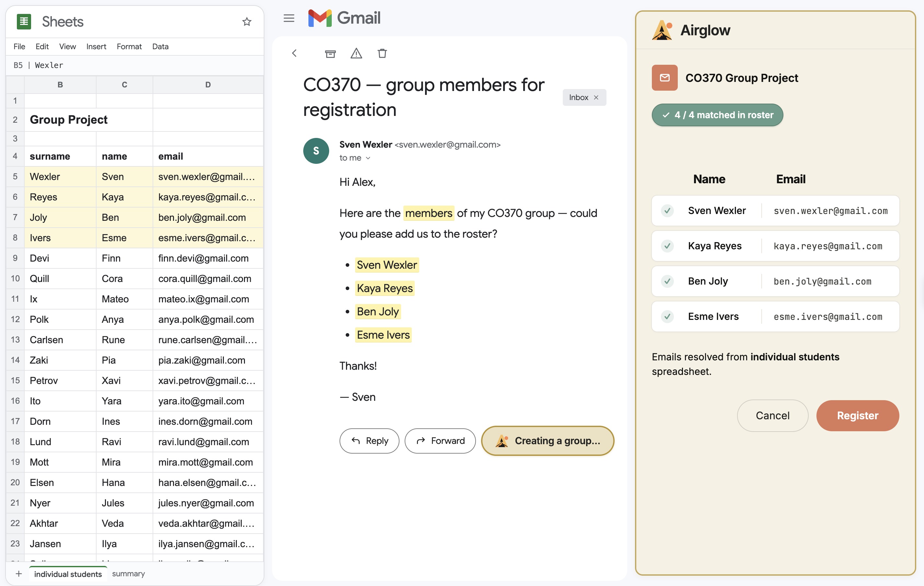Switch to the summary sheet tab
Image resolution: width=924 pixels, height=586 pixels.
pos(128,574)
